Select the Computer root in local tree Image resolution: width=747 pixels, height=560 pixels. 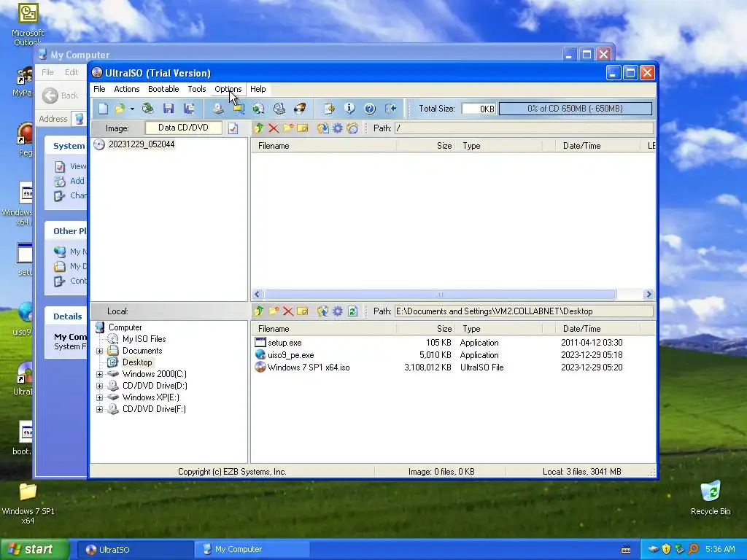[125, 327]
